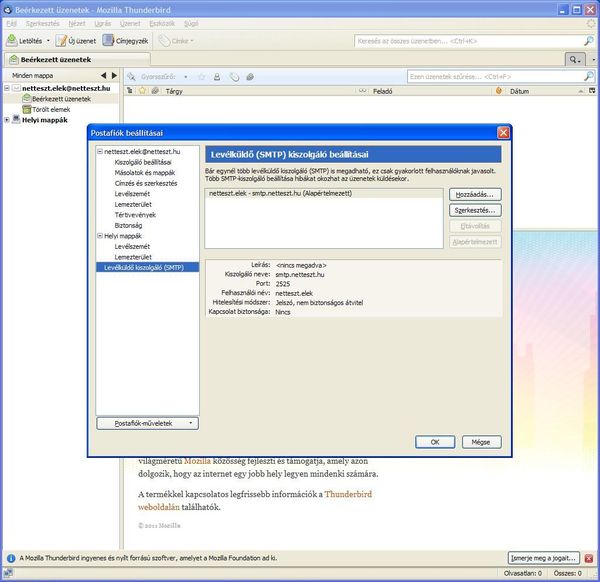Viewport: 600px width, 582px height.
Task: Open the Postafiók-műveletek dropdown
Action: pyautogui.click(x=148, y=423)
